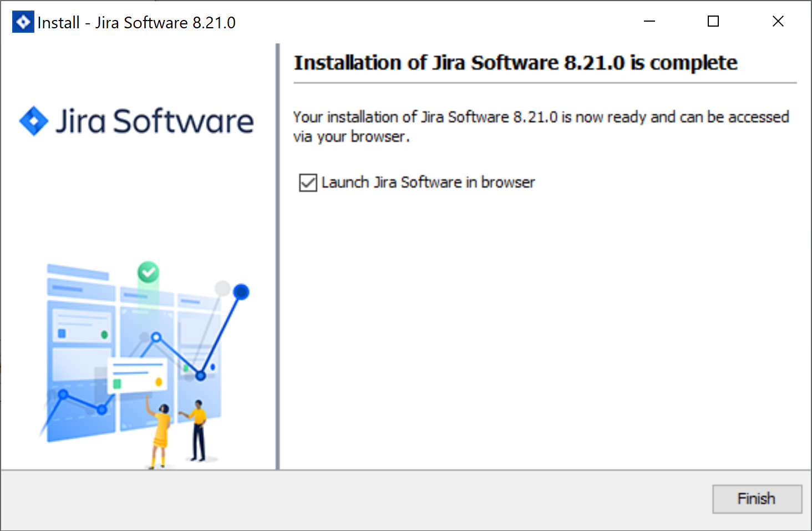
Task: Click the Jira installer icon in title bar
Action: pos(23,22)
